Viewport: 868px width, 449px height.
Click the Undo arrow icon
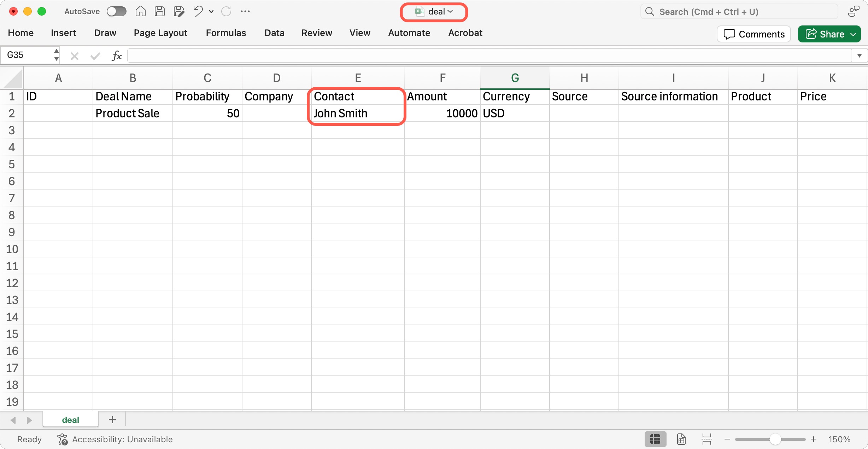(198, 12)
